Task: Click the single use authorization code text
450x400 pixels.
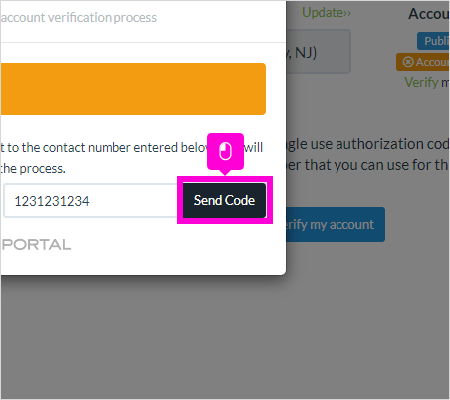Action: 368,144
